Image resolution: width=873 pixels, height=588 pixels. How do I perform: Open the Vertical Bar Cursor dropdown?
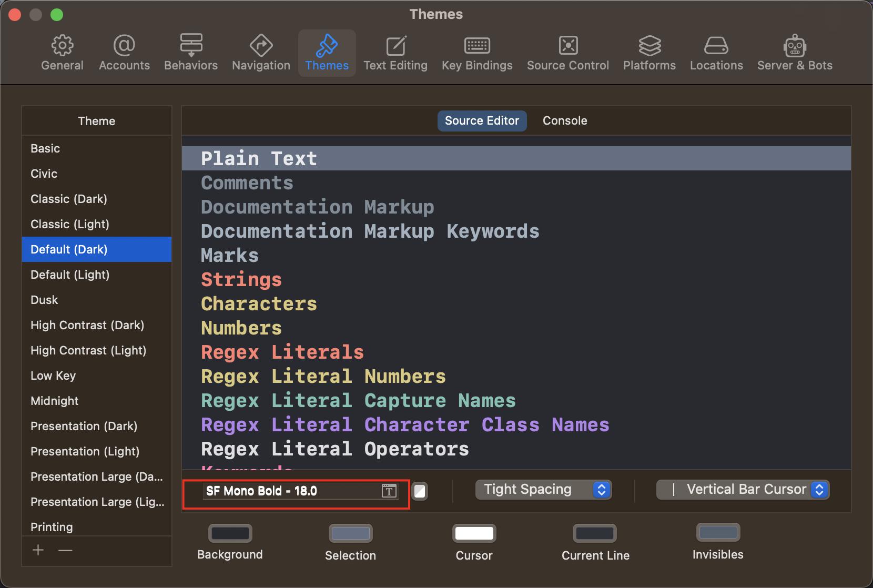point(743,490)
